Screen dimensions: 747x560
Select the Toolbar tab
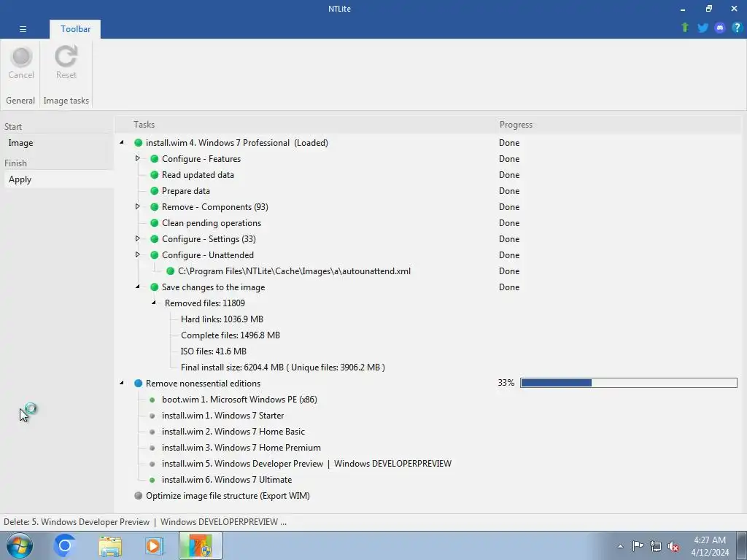75,29
